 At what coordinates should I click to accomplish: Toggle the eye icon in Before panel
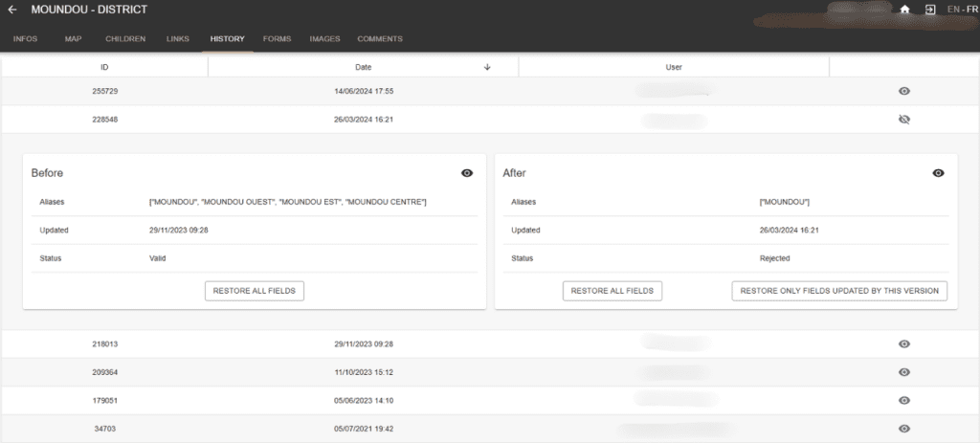[466, 173]
